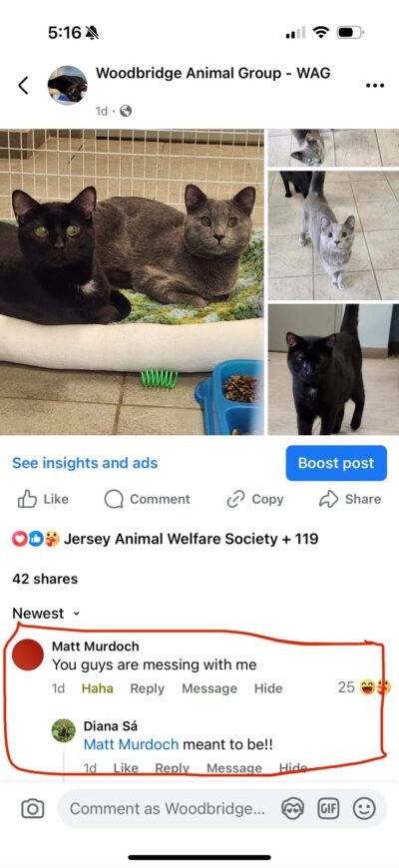
Task: Expand the Newest comment sort dropdown
Action: [x=47, y=614]
